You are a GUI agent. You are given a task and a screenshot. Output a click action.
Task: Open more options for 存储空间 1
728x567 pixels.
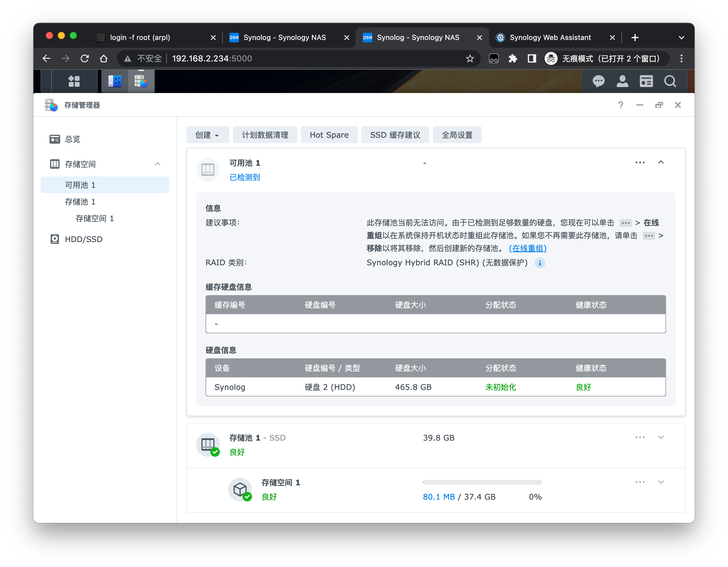(x=640, y=482)
